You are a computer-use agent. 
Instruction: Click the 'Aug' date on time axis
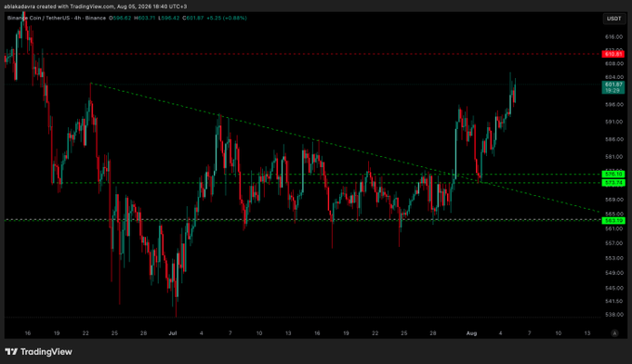[x=471, y=333]
